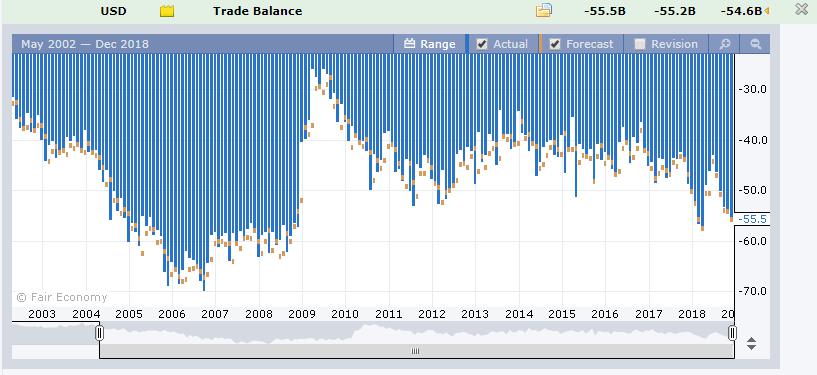The height and width of the screenshot is (375, 817).
Task: Click the USD currency label
Action: tap(113, 11)
